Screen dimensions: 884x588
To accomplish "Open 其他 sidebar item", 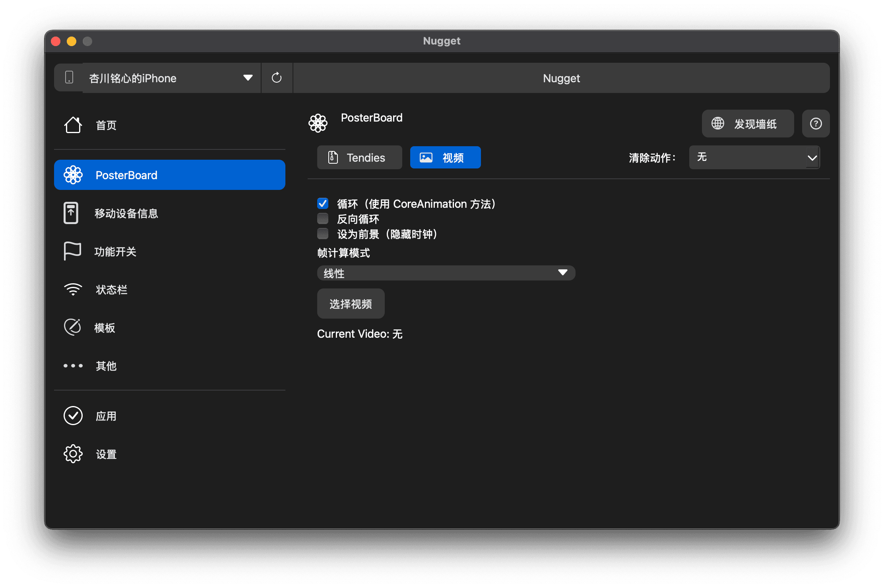I will click(x=106, y=366).
